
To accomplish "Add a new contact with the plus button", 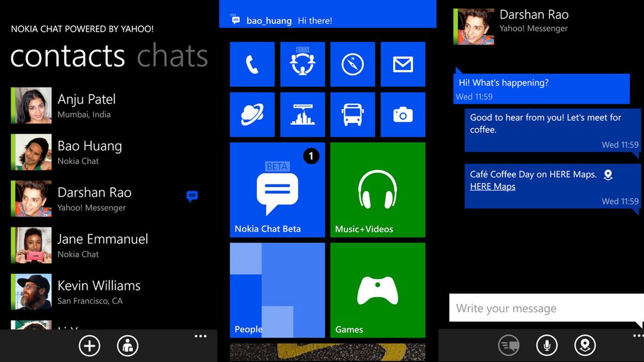I will tap(90, 346).
